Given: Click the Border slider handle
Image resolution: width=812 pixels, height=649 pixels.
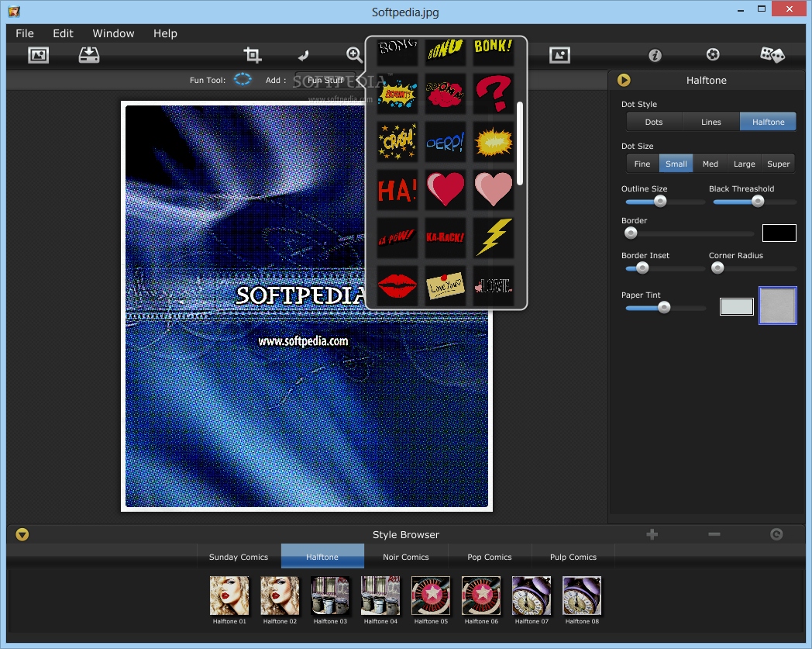Looking at the screenshot, I should coord(631,233).
